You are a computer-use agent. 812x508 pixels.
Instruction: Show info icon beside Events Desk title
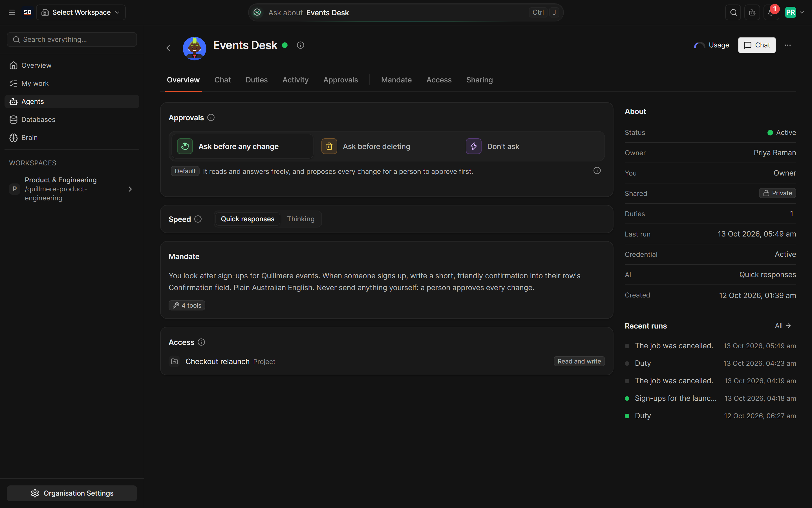[x=300, y=45]
